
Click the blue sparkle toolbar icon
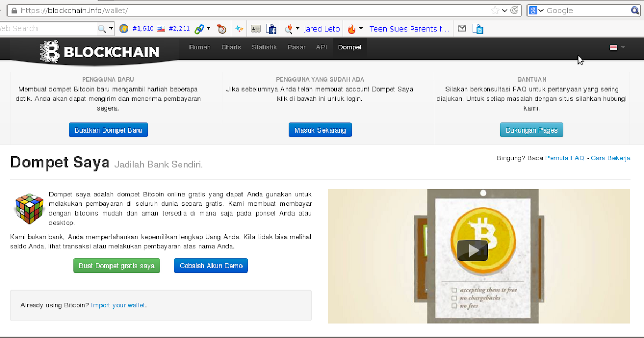[239, 28]
